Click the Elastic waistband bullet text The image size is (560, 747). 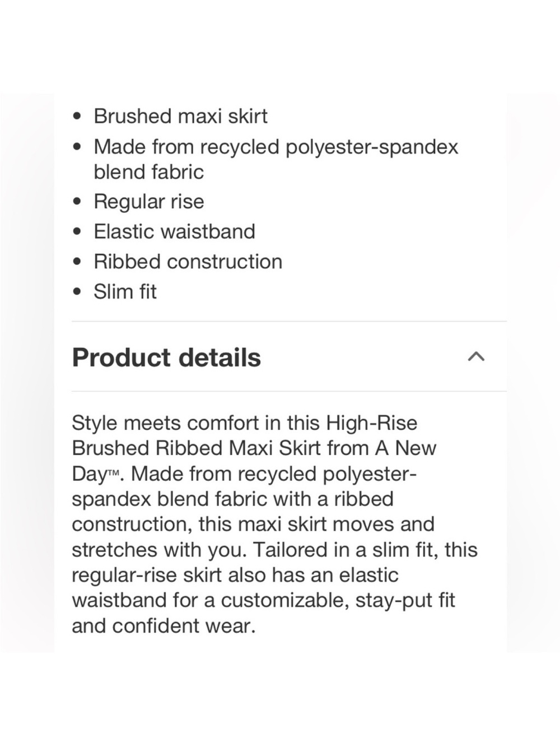tap(174, 231)
